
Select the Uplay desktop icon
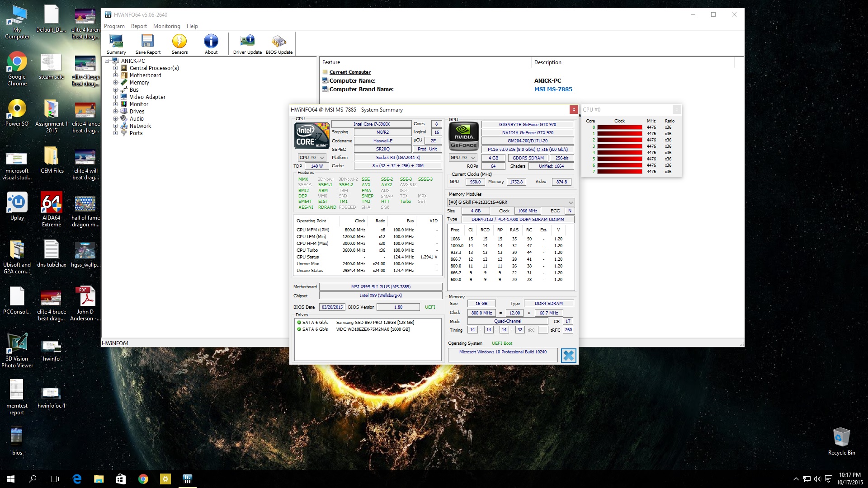point(17,206)
